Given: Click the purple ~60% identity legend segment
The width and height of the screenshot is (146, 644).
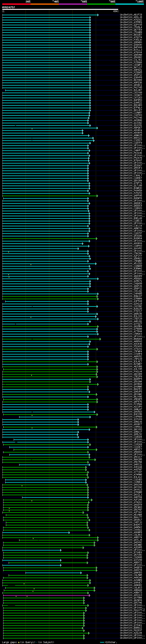Looking at the screenshot, I should [73, 4].
